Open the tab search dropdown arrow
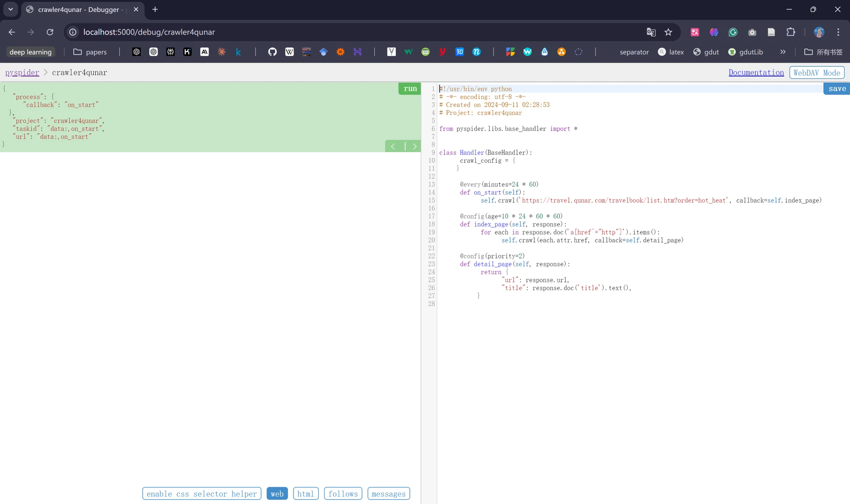850x504 pixels. [x=11, y=9]
